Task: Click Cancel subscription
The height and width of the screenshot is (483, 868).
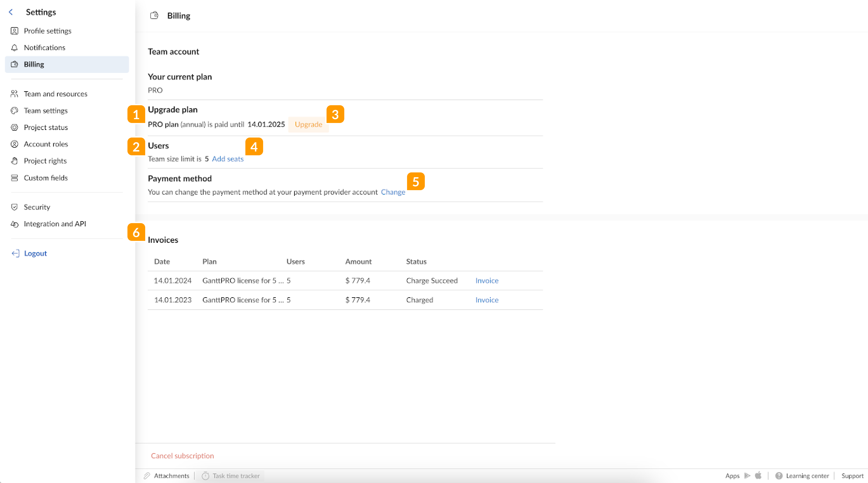Action: 182,456
